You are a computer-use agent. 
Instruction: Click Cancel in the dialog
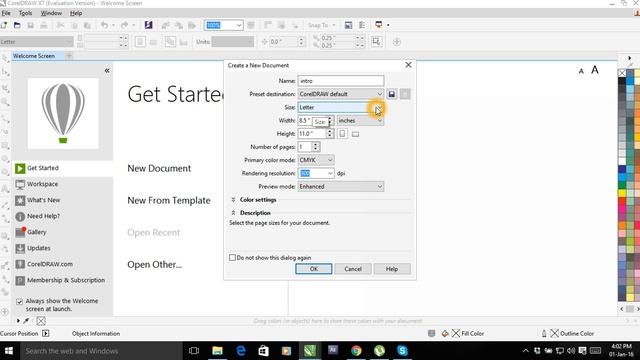pyautogui.click(x=353, y=269)
